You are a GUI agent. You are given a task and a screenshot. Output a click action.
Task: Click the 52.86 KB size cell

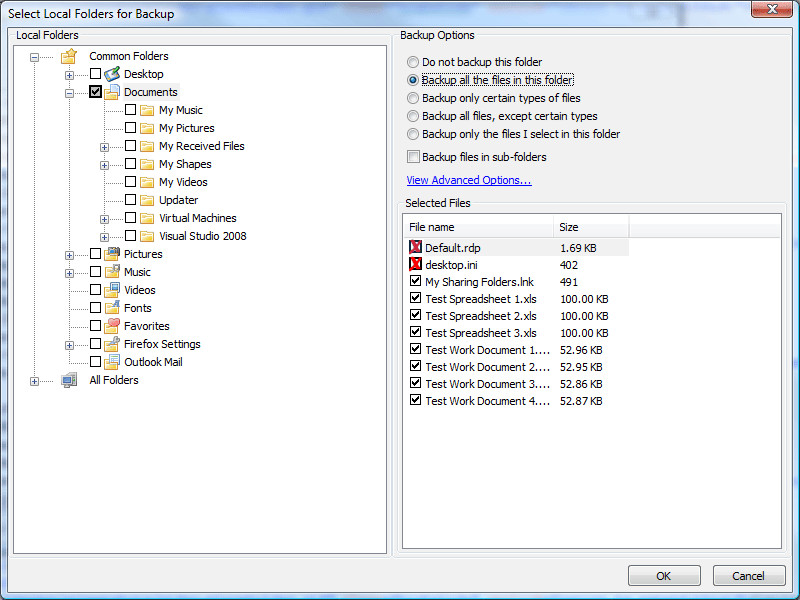click(581, 384)
